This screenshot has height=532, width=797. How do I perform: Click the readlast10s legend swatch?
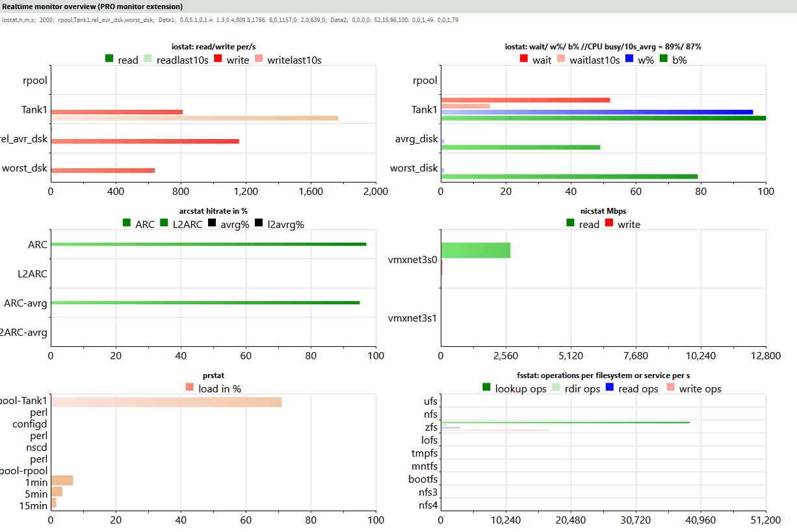tap(148, 59)
